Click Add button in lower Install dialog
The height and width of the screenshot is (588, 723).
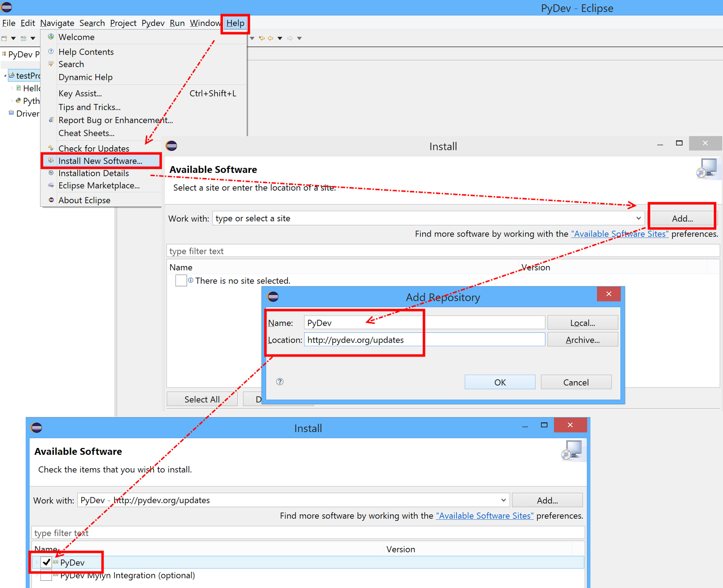click(547, 500)
